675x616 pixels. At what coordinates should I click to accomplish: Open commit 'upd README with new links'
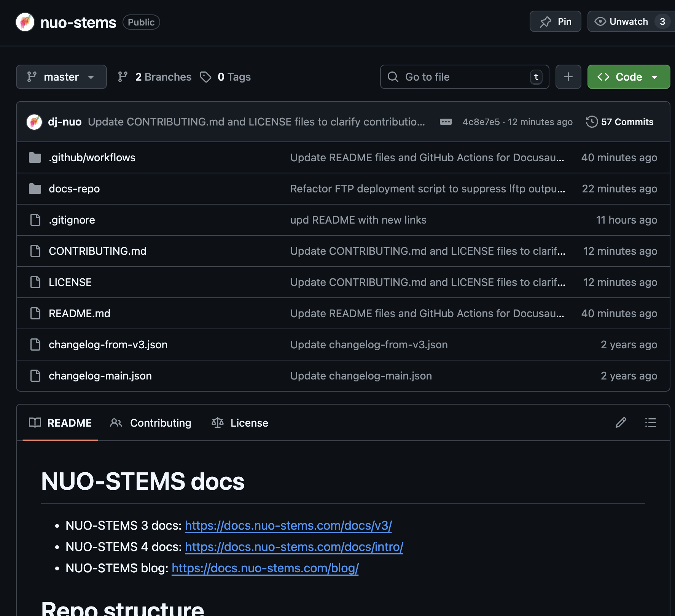pyautogui.click(x=358, y=220)
